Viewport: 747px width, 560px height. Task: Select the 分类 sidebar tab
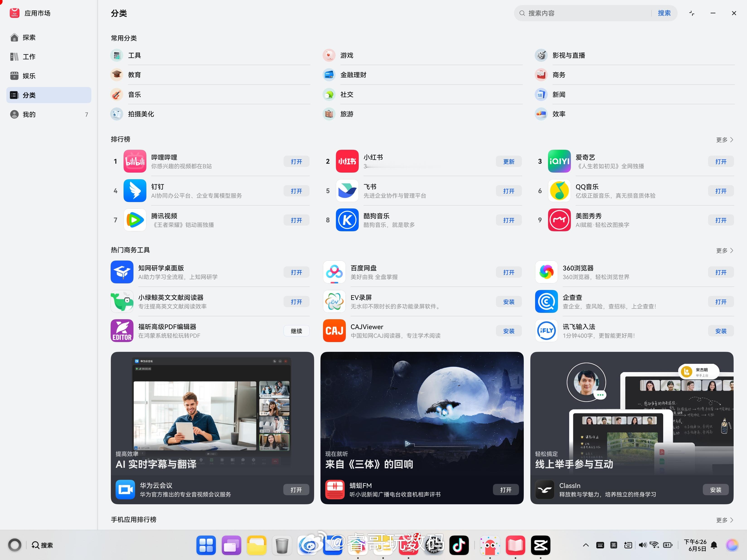click(49, 95)
